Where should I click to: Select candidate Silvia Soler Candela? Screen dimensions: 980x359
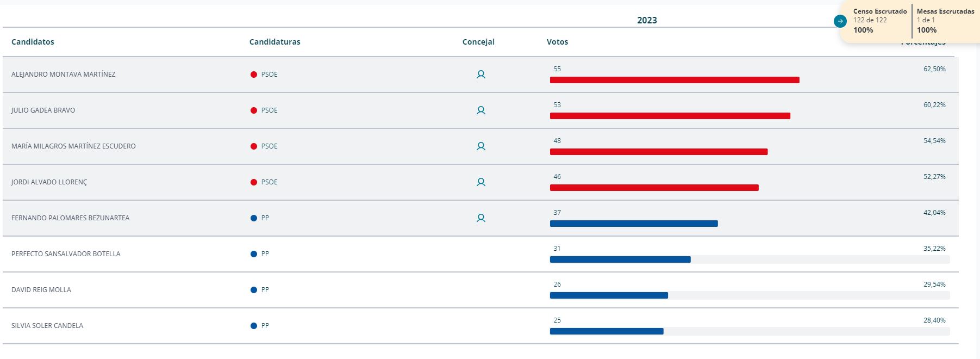coord(47,326)
